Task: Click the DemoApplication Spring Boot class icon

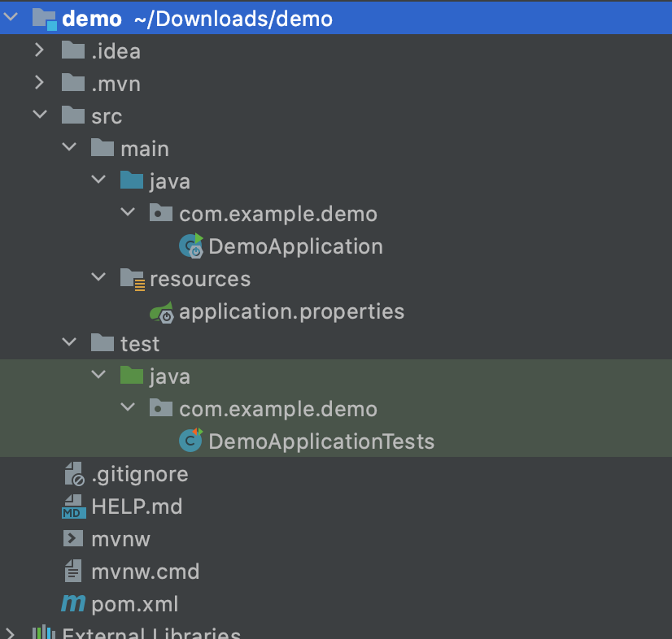Action: (190, 246)
